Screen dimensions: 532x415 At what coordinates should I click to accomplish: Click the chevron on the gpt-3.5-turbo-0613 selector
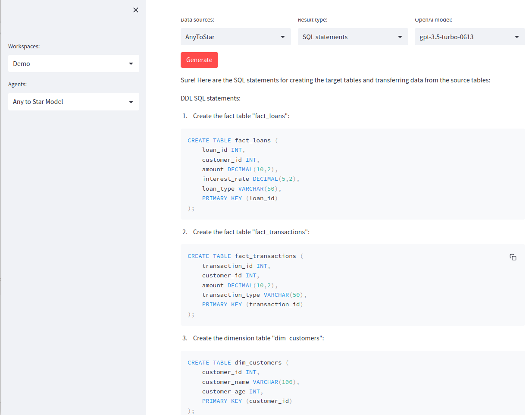(x=517, y=37)
